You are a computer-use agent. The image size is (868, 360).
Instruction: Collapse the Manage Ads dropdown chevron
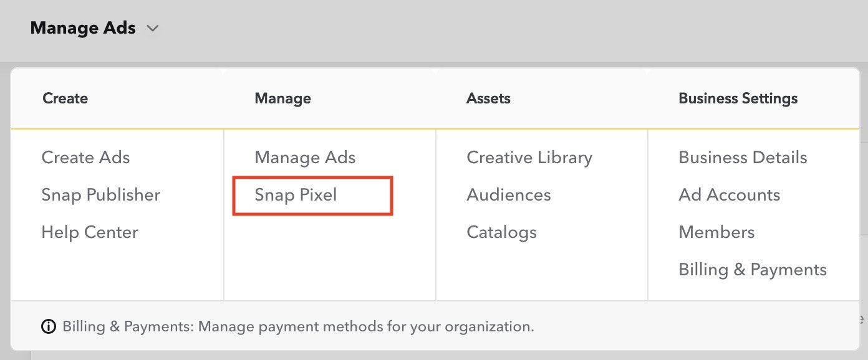tap(153, 29)
